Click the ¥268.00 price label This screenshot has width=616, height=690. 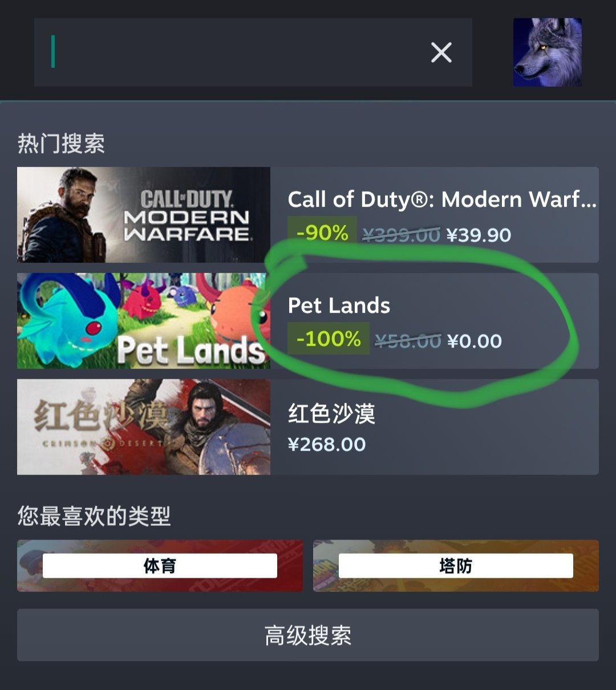327,444
